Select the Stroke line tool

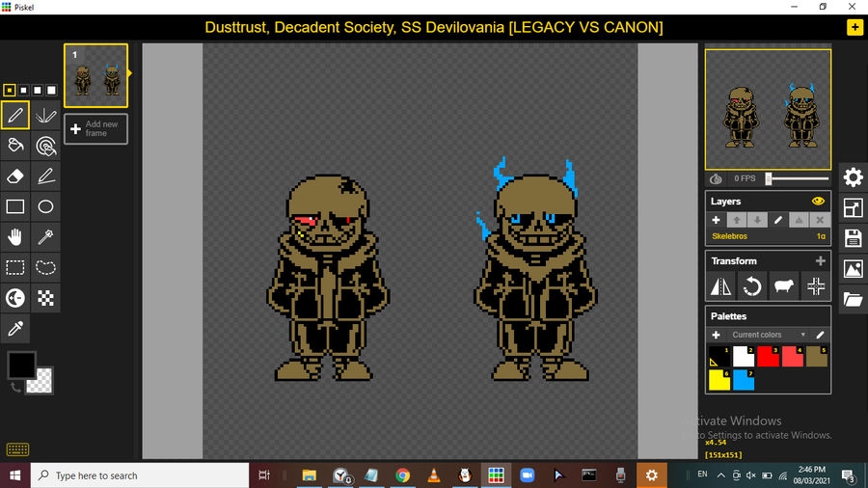[45, 176]
